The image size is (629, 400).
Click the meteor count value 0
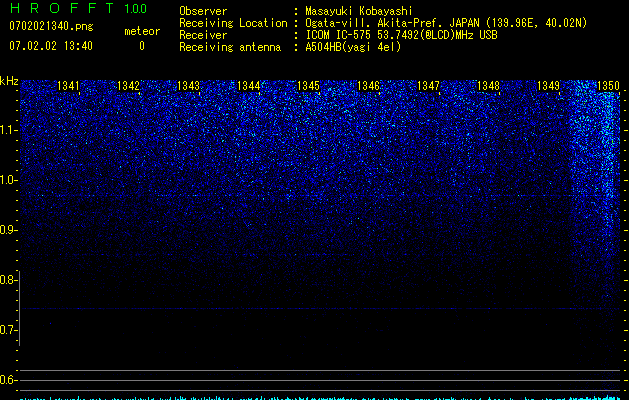(x=142, y=46)
